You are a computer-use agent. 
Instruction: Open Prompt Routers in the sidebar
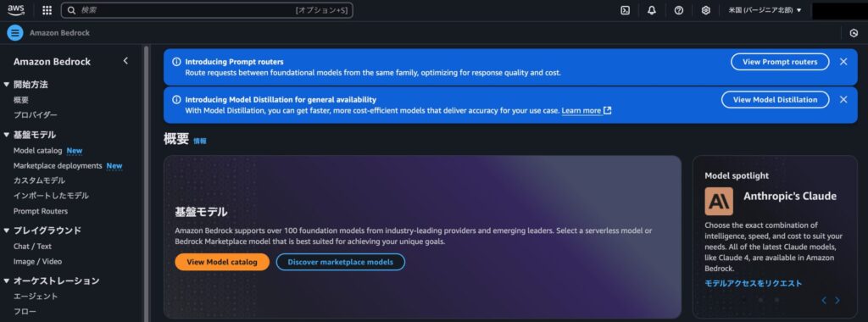coord(41,211)
